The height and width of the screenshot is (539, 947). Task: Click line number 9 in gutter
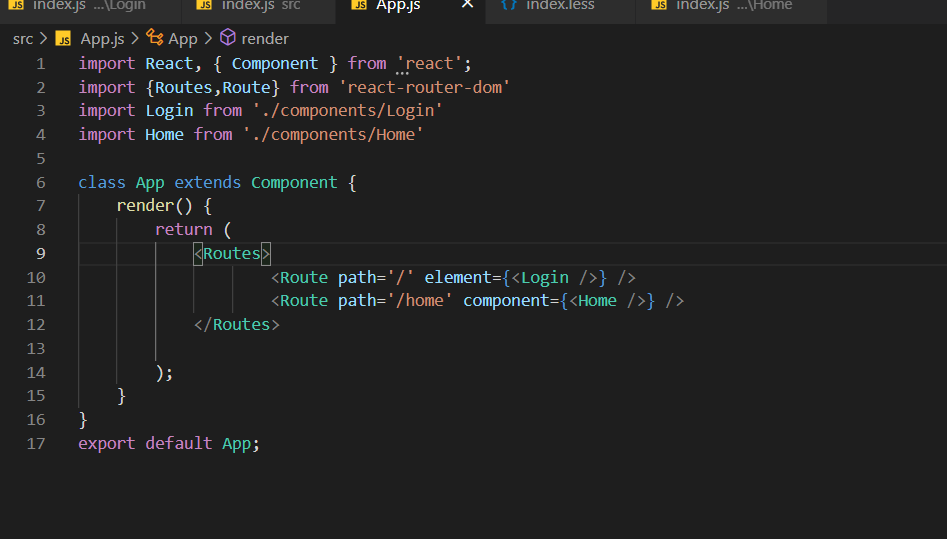tap(40, 254)
